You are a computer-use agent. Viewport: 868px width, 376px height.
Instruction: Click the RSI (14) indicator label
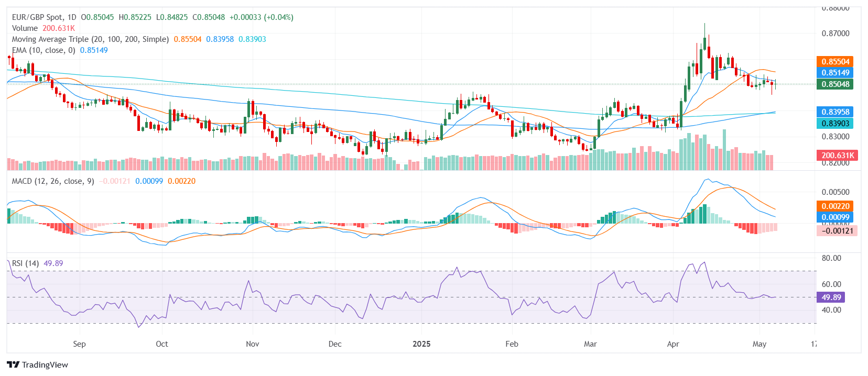click(25, 263)
